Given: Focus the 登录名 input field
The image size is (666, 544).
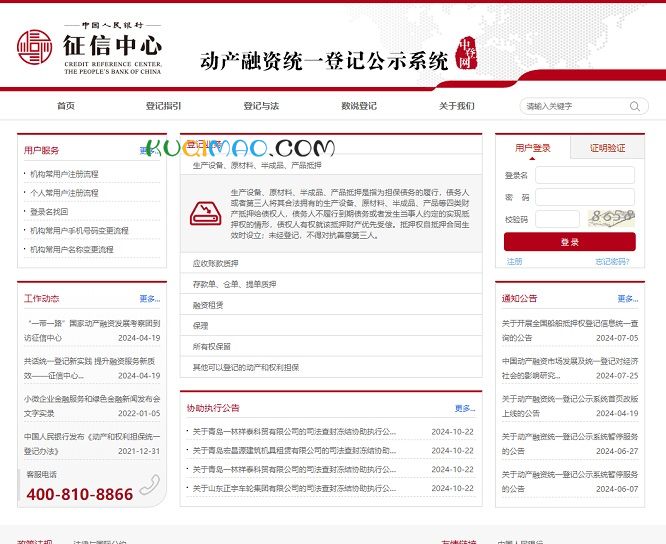Looking at the screenshot, I should (x=585, y=175).
